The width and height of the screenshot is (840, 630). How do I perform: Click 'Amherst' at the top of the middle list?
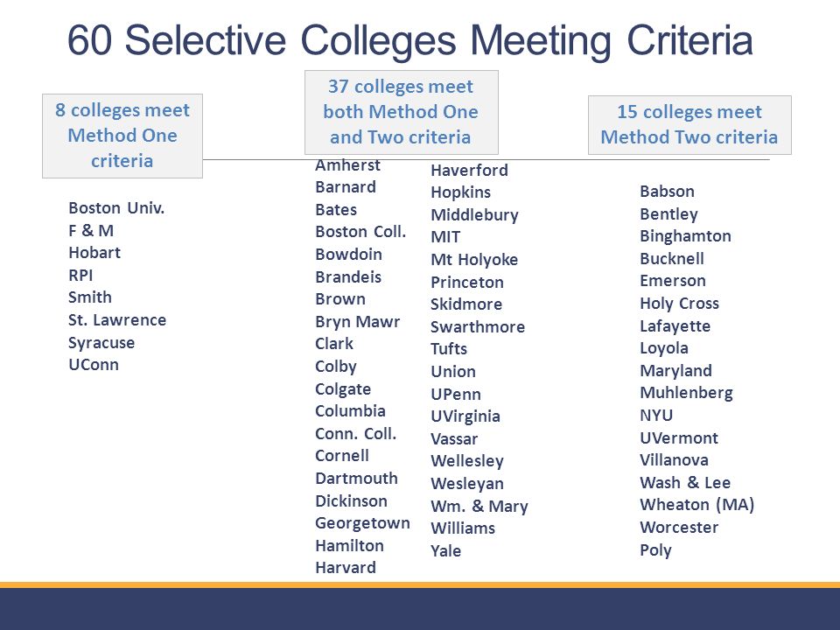pos(347,165)
